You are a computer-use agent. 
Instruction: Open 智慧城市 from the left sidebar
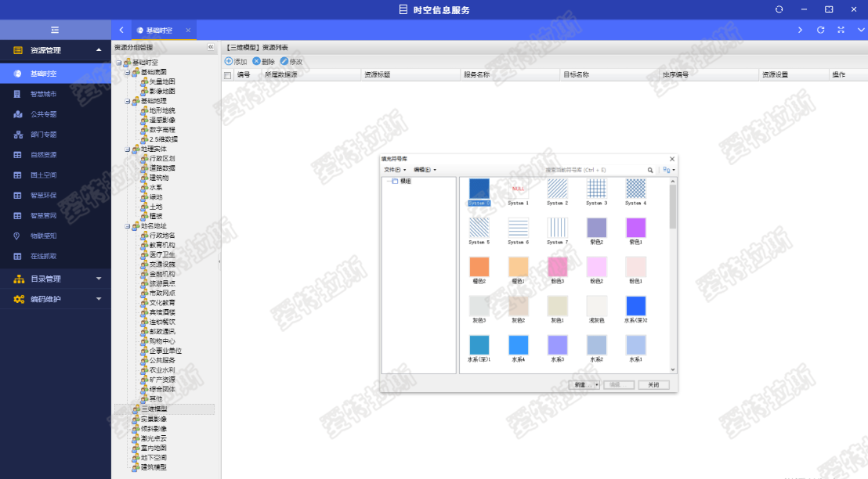click(43, 94)
